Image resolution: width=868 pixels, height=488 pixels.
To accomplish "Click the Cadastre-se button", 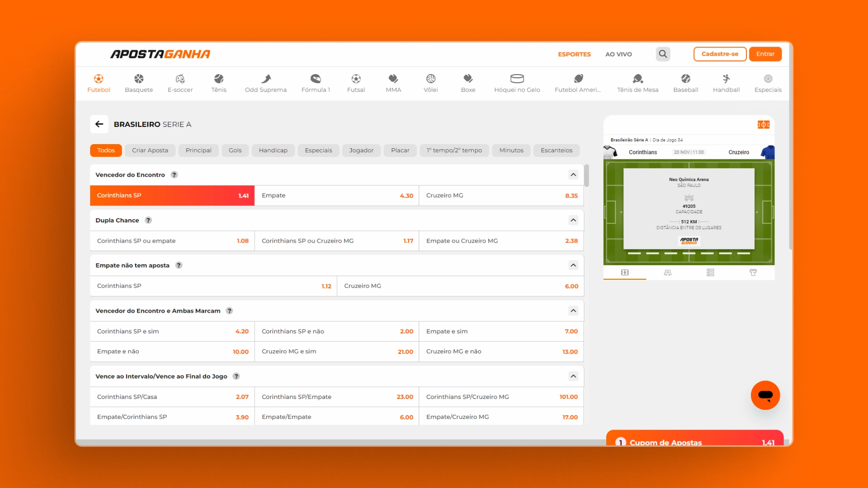I will (x=720, y=54).
